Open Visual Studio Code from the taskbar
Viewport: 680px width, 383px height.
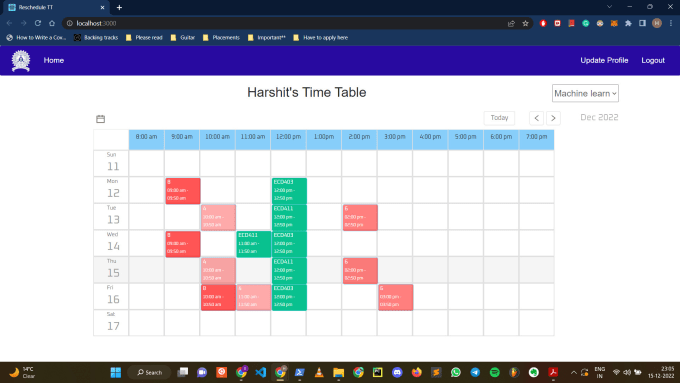pos(260,372)
